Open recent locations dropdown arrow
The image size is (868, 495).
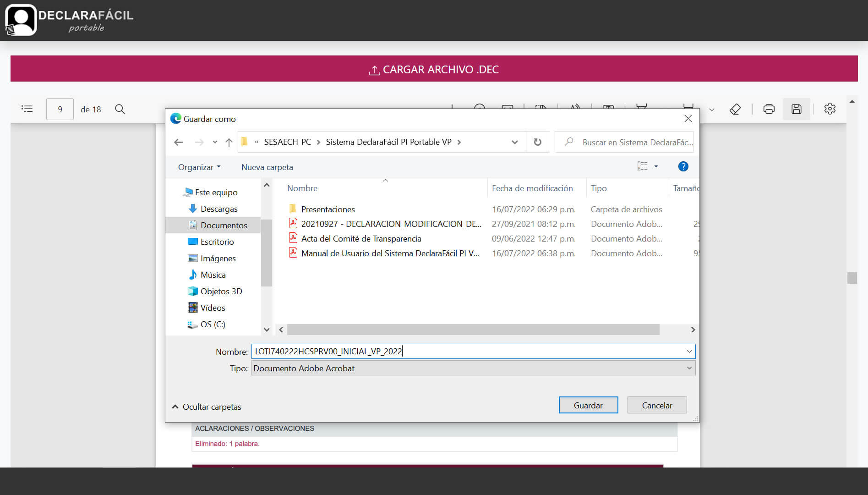point(215,143)
